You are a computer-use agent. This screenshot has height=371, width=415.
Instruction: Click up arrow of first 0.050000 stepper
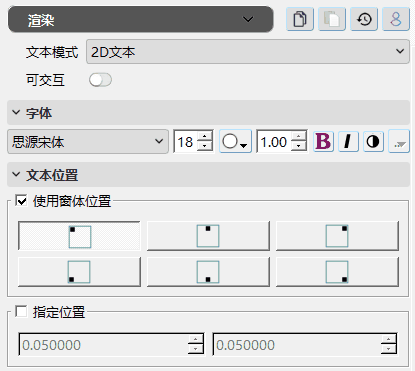(195, 339)
